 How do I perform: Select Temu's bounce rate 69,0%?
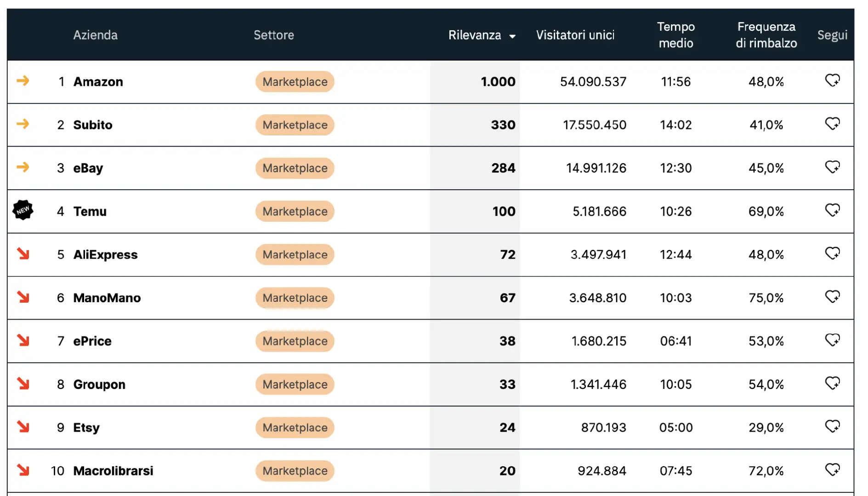coord(766,211)
